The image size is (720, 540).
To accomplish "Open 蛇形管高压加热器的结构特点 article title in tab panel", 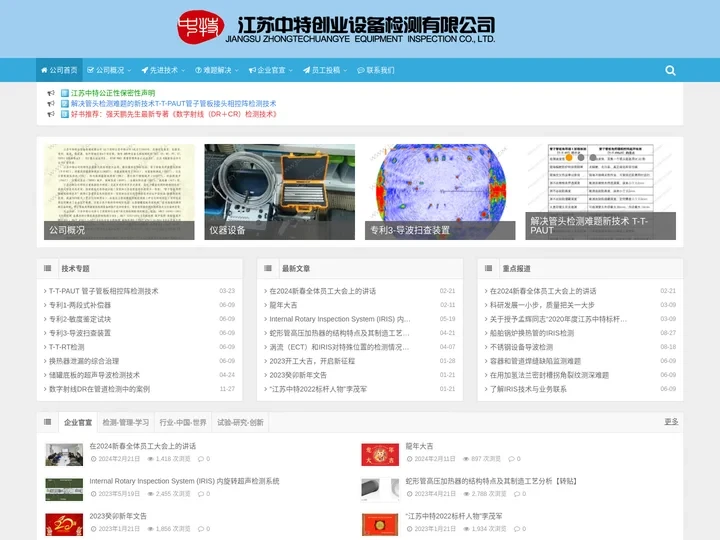I will point(491,481).
